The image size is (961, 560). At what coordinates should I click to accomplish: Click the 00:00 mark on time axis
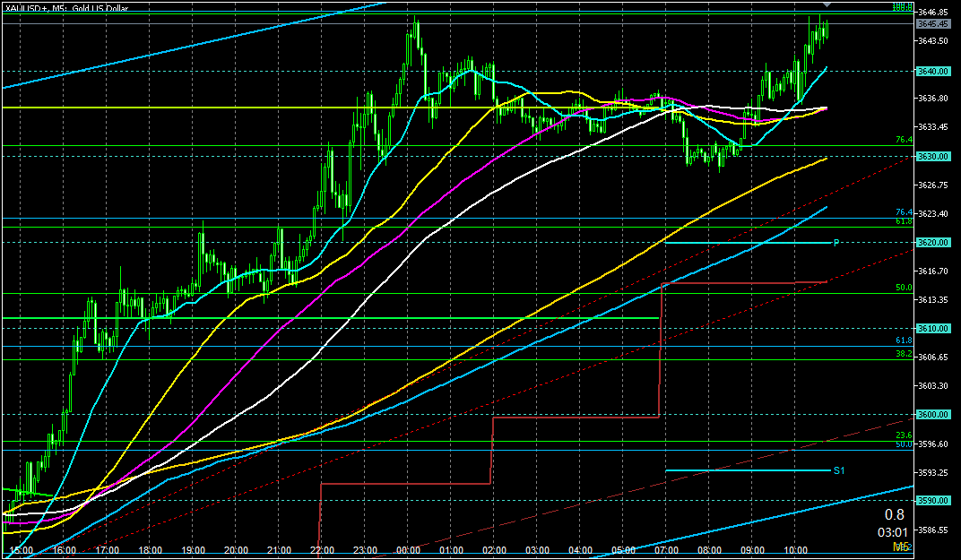[x=408, y=550]
